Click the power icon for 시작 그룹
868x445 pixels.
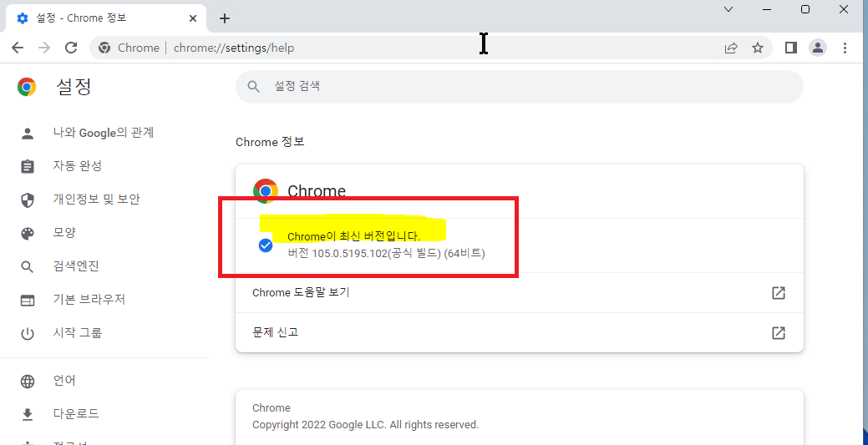pyautogui.click(x=27, y=334)
